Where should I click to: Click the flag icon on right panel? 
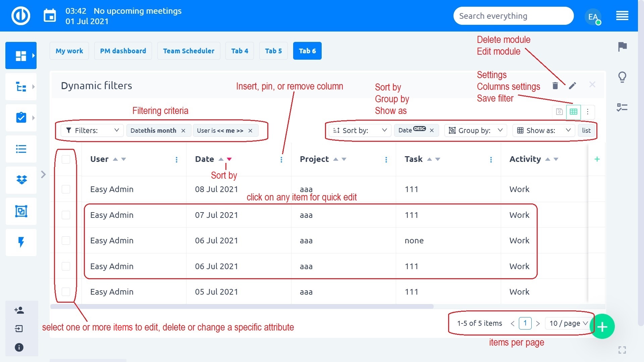pos(622,47)
